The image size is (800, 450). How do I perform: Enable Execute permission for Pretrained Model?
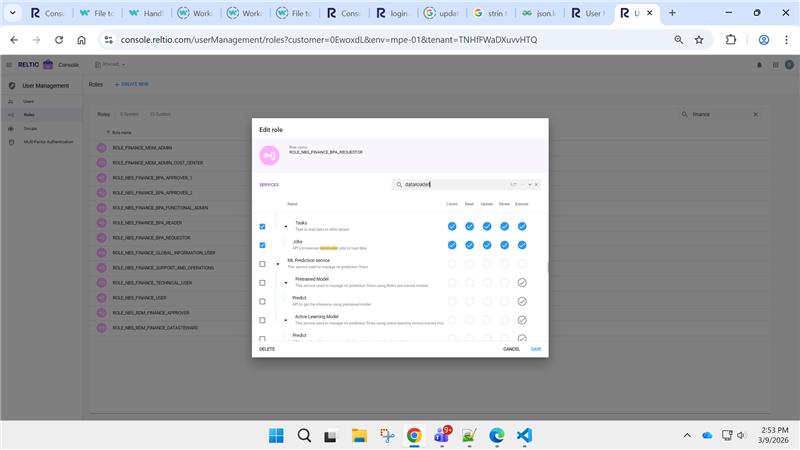[522, 283]
